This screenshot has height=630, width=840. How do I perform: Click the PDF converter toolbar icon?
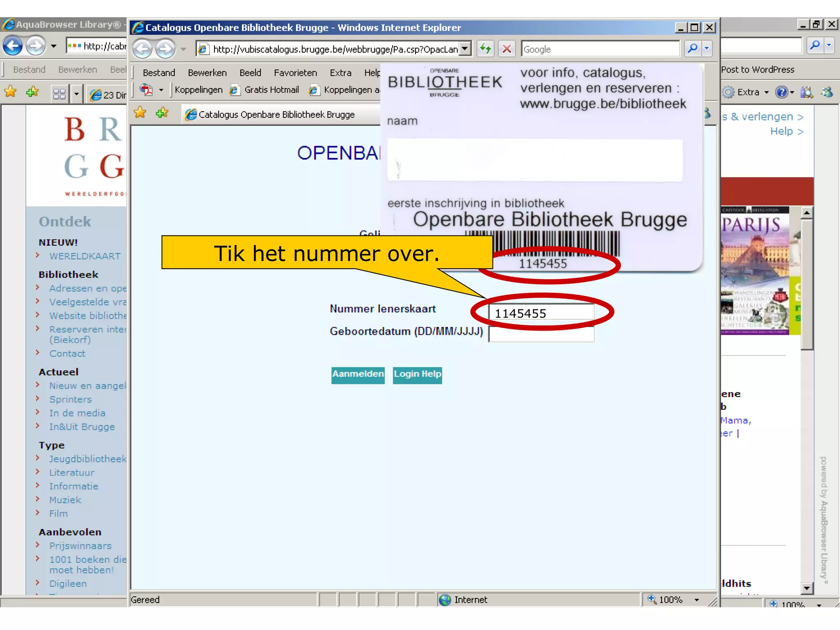146,89
